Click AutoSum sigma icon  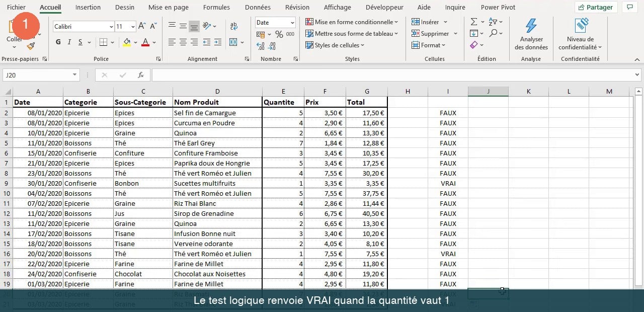(474, 22)
